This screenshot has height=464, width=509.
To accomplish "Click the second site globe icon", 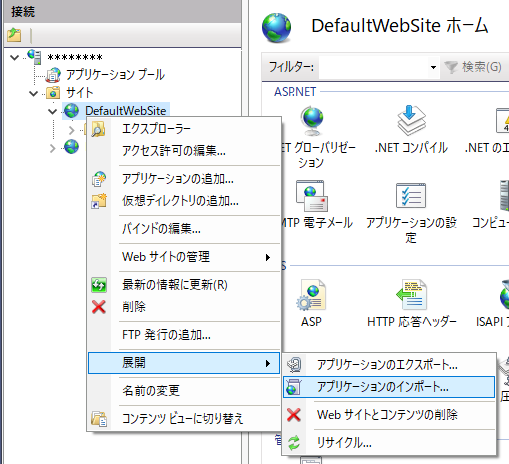I will pyautogui.click(x=71, y=147).
